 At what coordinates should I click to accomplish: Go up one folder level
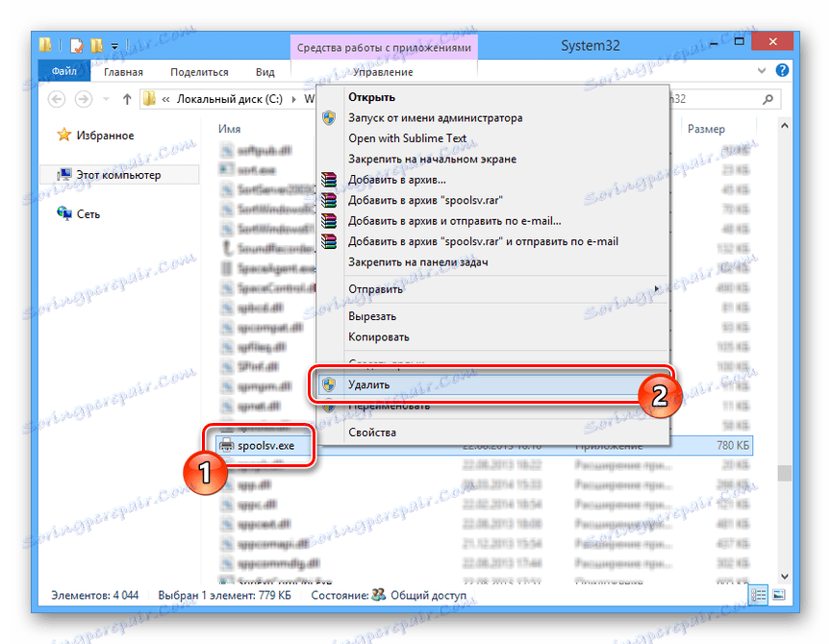(x=127, y=99)
